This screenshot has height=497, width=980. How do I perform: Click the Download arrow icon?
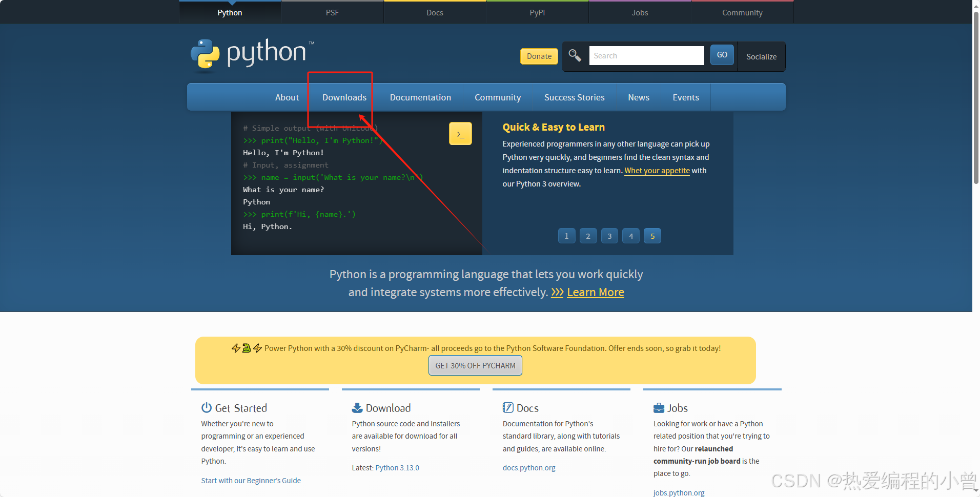[357, 408]
